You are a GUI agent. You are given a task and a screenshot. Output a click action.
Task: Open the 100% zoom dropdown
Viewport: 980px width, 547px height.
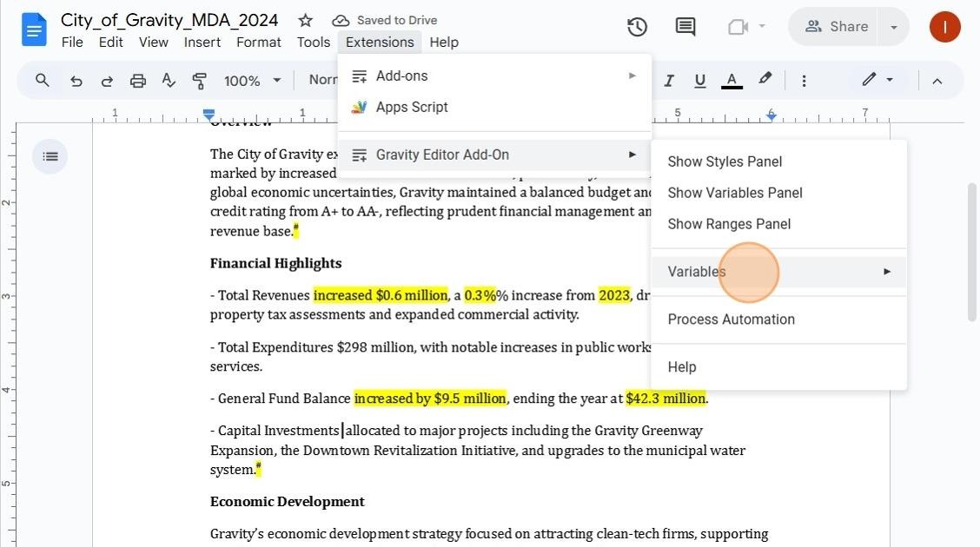pos(252,81)
